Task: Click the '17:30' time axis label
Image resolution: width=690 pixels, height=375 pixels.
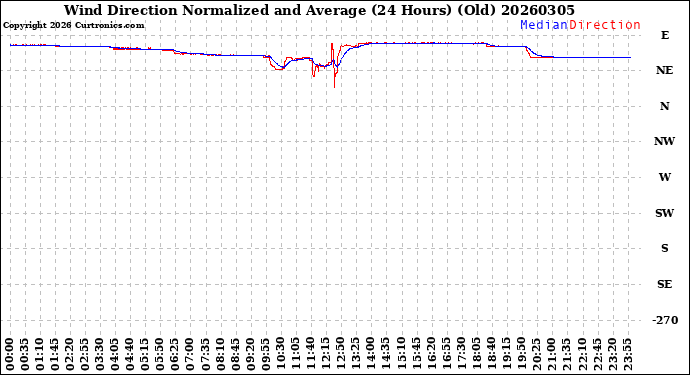Action: tap(461, 355)
